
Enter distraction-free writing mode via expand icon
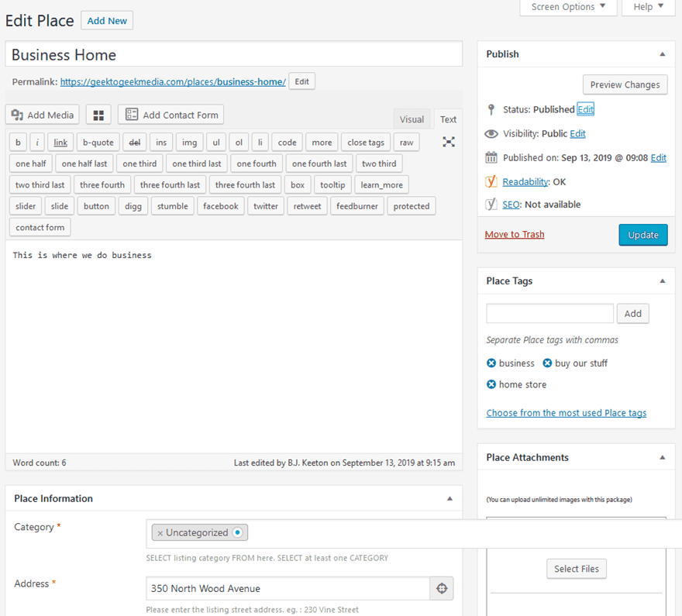[448, 142]
